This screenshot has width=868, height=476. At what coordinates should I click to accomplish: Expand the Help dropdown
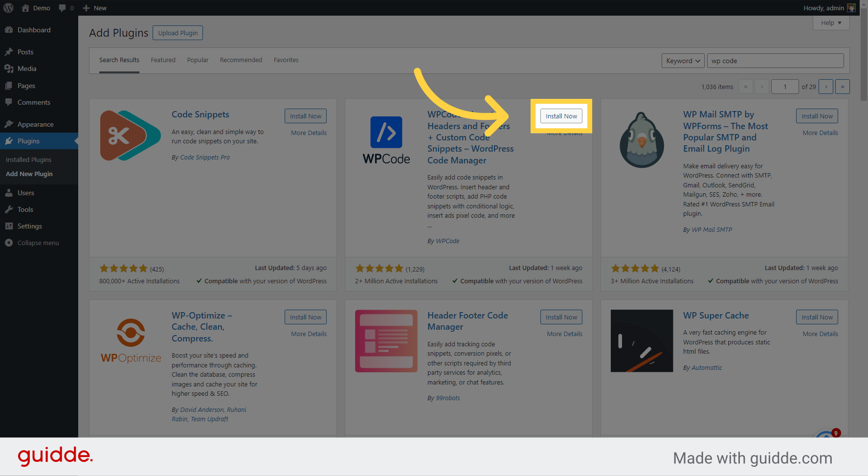pyautogui.click(x=831, y=23)
